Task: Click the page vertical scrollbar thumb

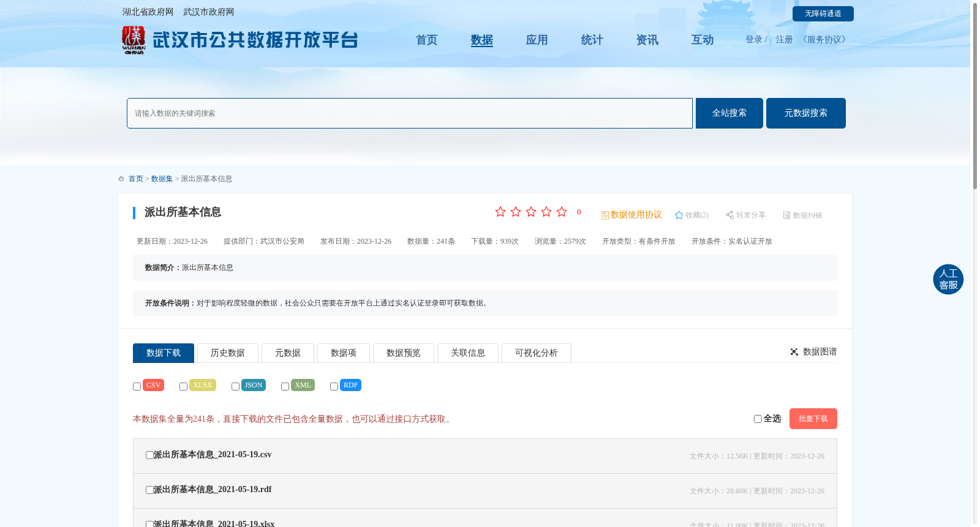Action: pos(975,96)
